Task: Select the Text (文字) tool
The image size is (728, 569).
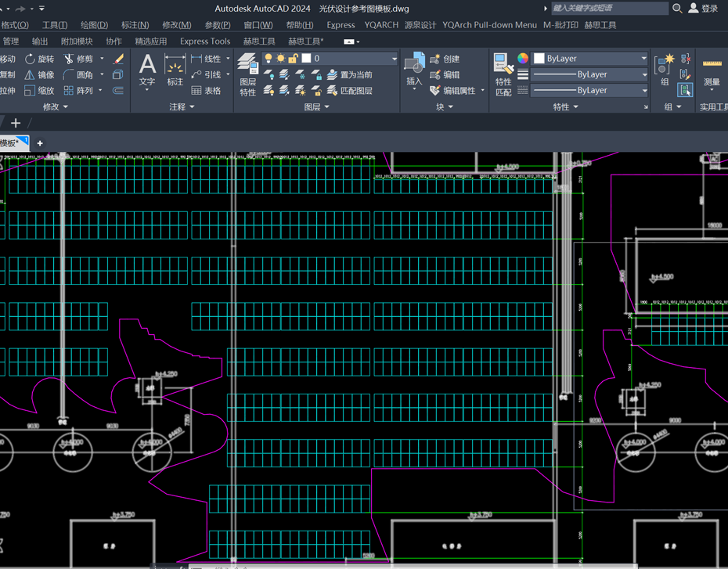Action: pos(147,70)
